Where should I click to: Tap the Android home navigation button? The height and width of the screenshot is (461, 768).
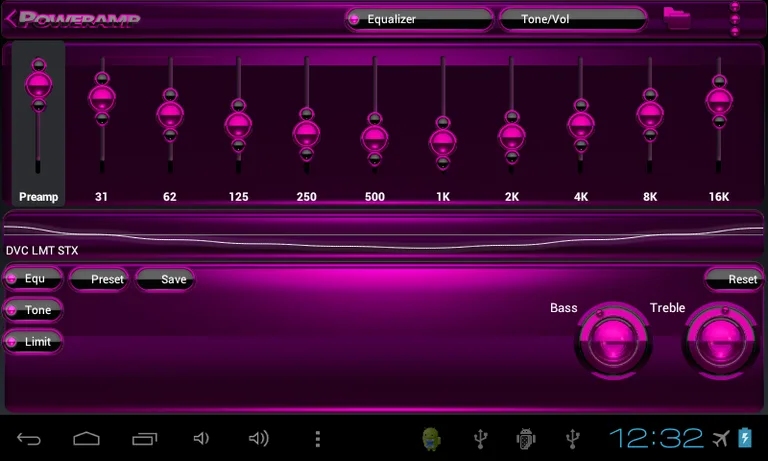[x=87, y=438]
